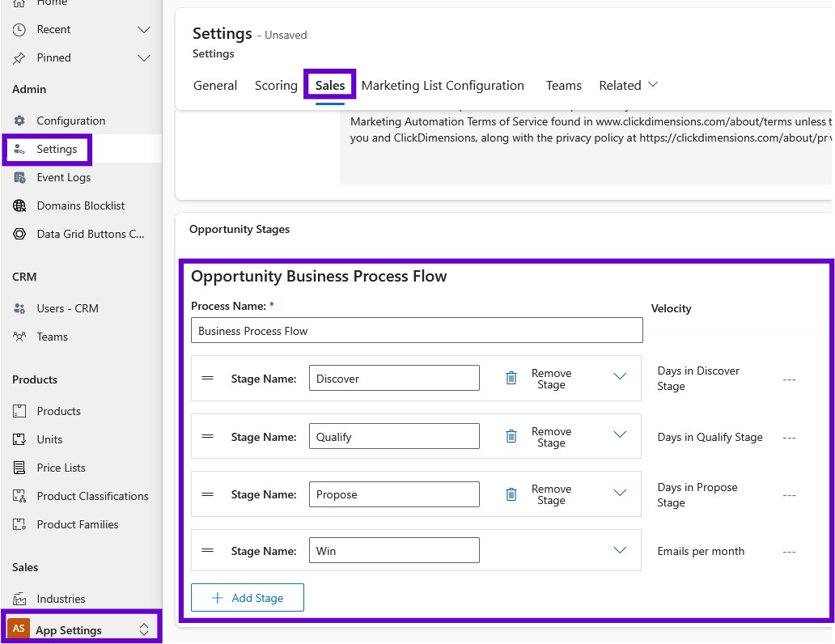Image resolution: width=835 pixels, height=644 pixels.
Task: Click the Product Classifications icon
Action: pos(19,496)
